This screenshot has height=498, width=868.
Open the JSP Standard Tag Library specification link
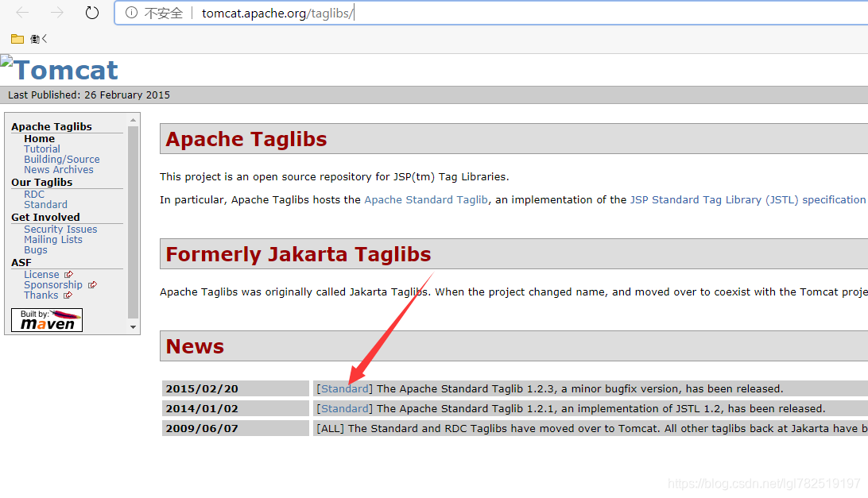click(x=748, y=199)
